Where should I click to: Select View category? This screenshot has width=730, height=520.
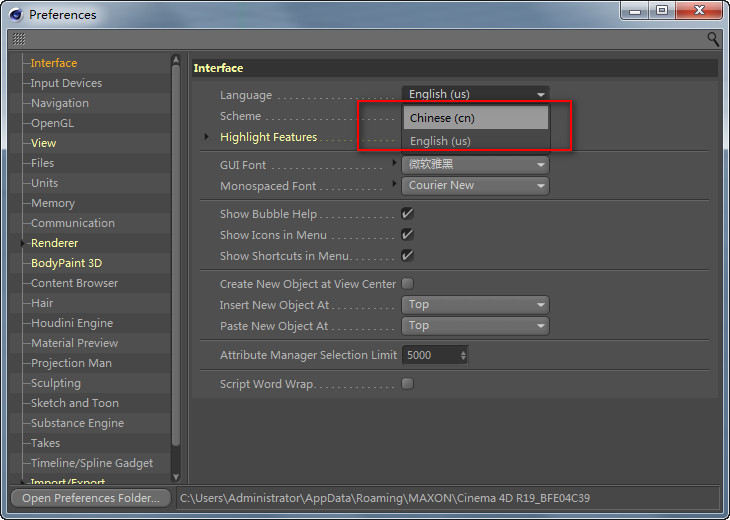43,143
